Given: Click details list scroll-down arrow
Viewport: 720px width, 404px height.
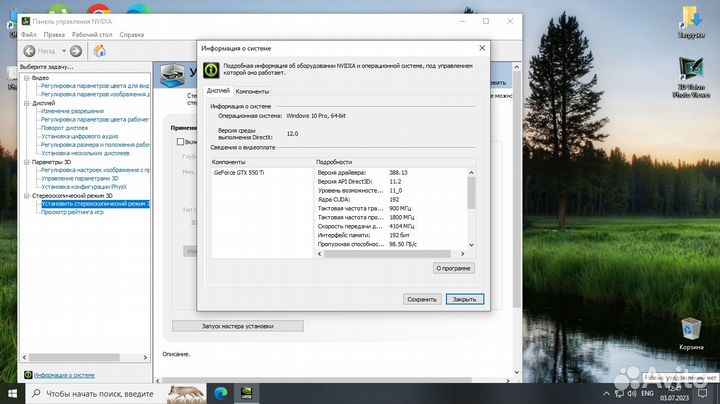Looking at the screenshot, I should coord(471,245).
